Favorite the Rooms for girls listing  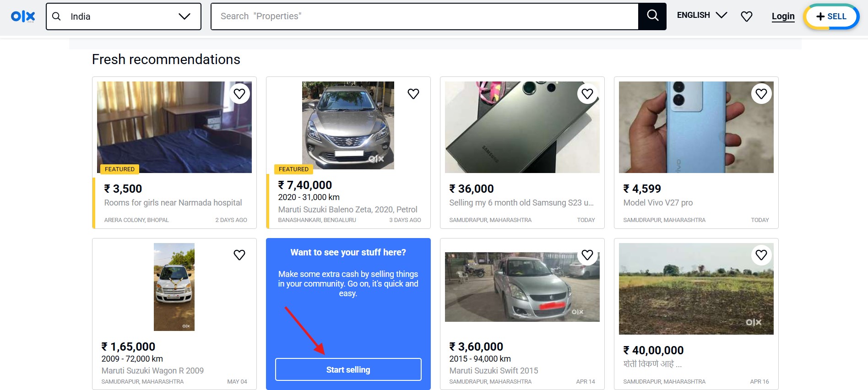[239, 94]
